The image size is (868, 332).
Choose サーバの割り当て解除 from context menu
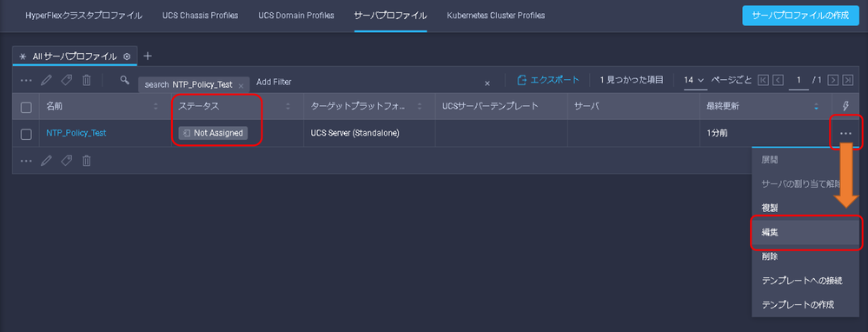tap(806, 183)
